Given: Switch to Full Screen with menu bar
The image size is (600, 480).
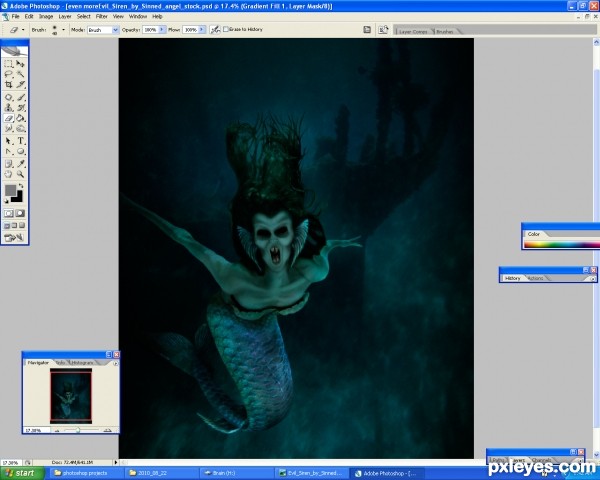Looking at the screenshot, I should tap(14, 225).
